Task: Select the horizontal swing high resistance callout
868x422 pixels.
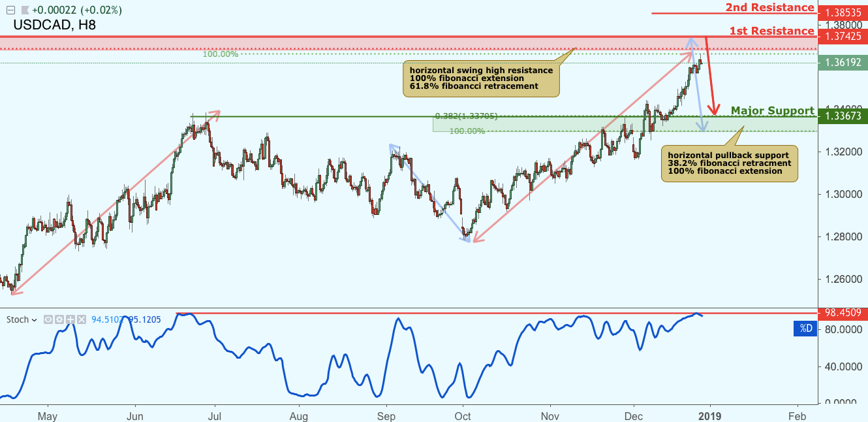Action: (481, 78)
